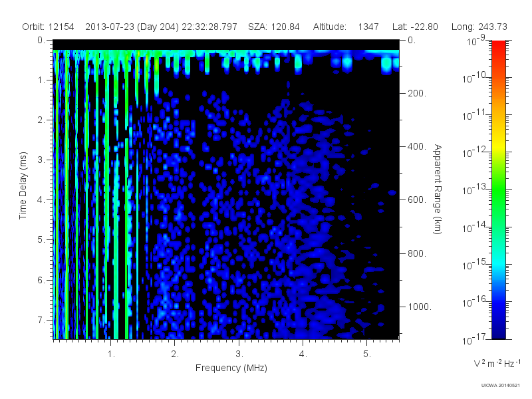Click the 4. tick label on frequency axis
532x399 pixels.
(303, 354)
